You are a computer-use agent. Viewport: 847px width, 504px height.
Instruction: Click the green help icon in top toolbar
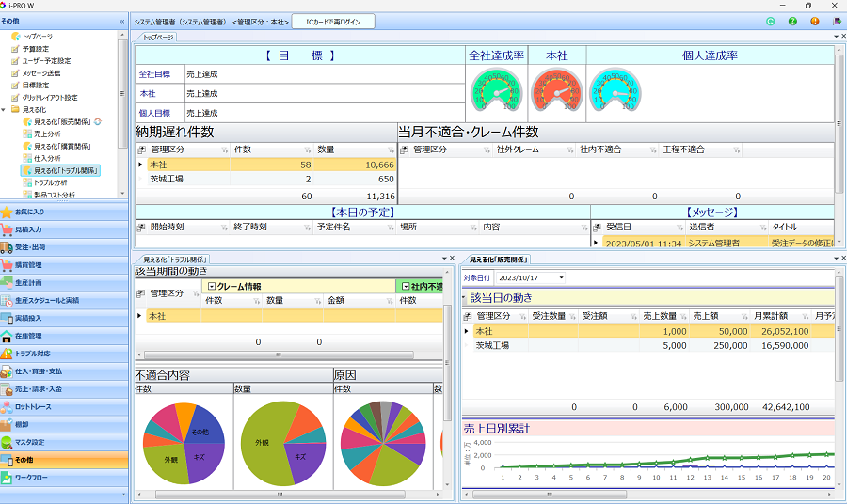point(792,21)
